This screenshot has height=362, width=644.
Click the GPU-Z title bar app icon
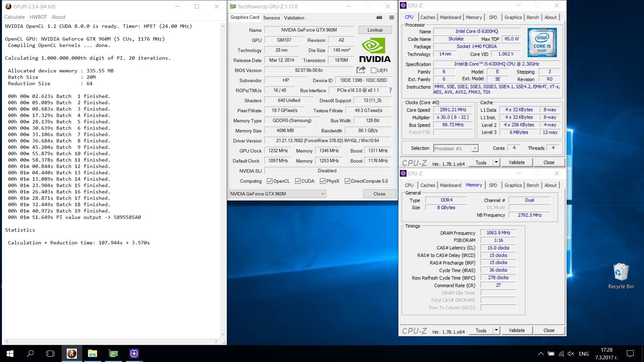(233, 6)
